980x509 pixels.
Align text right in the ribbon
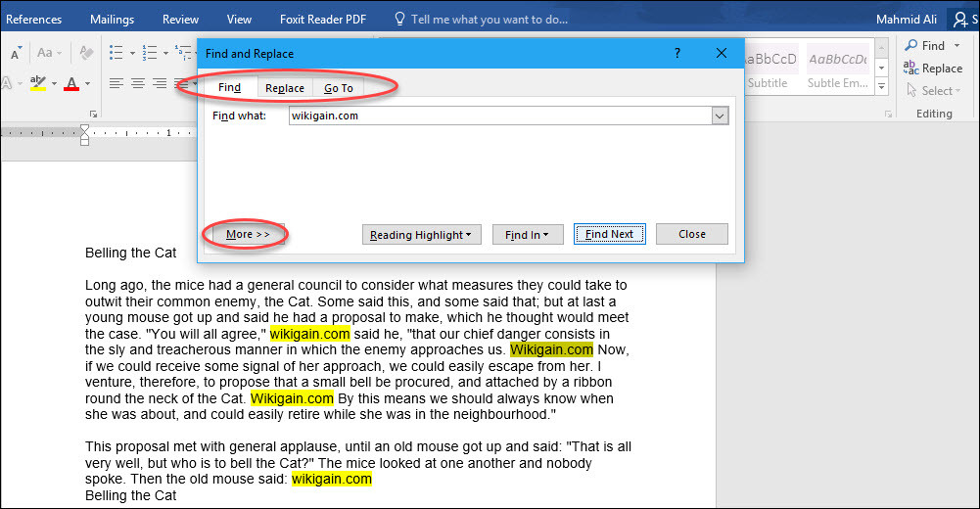point(160,83)
